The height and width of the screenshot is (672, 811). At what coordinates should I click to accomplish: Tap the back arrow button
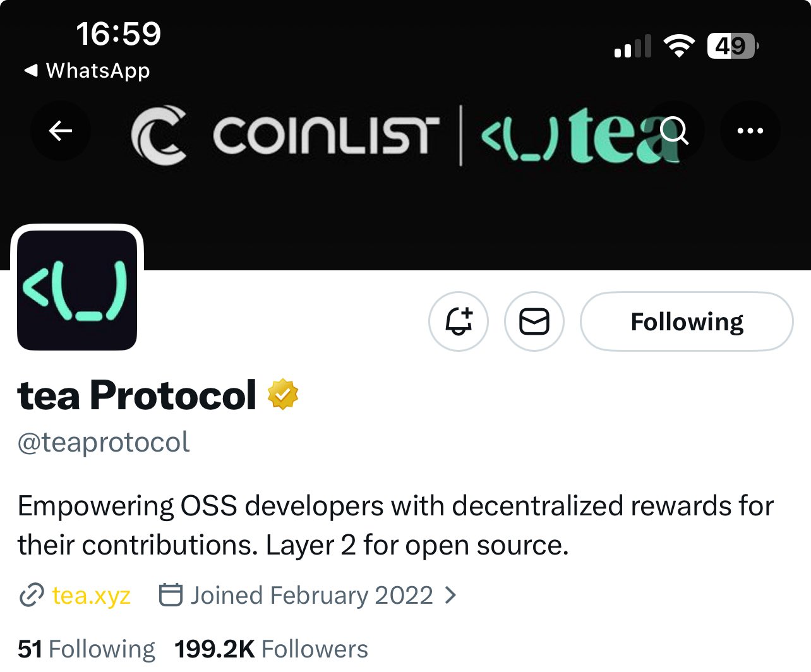61,131
